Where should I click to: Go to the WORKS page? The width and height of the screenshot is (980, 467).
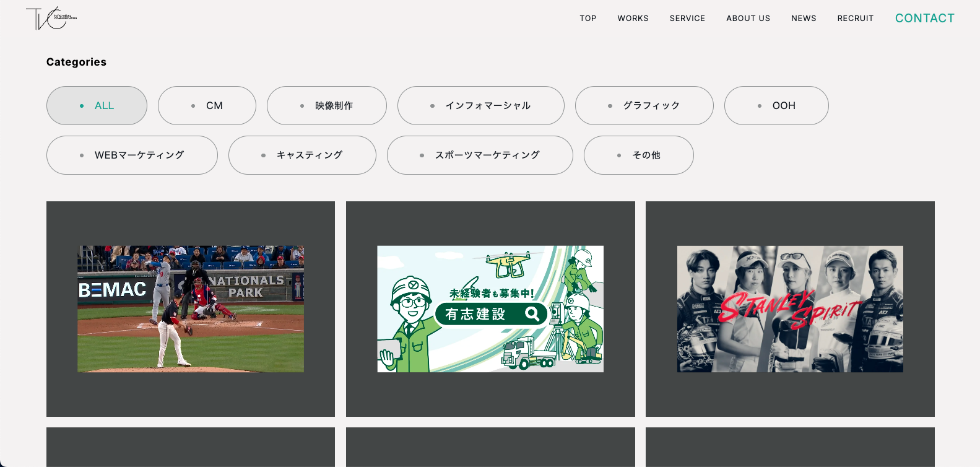(633, 19)
